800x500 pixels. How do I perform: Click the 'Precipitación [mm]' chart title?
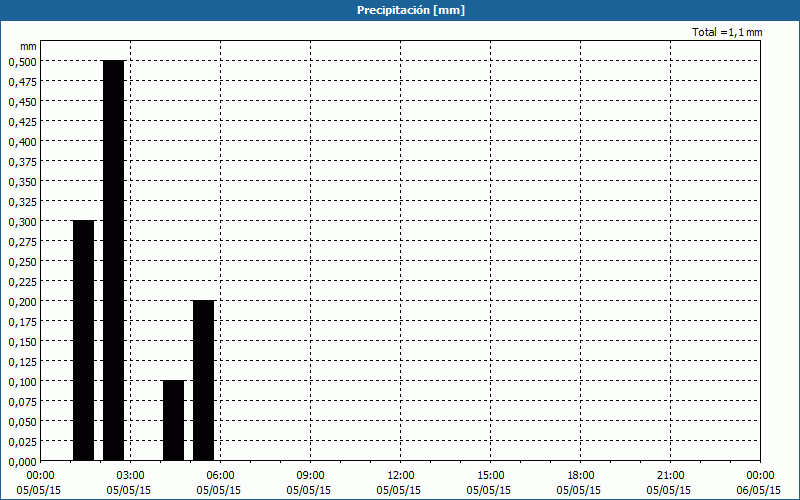[x=411, y=10]
